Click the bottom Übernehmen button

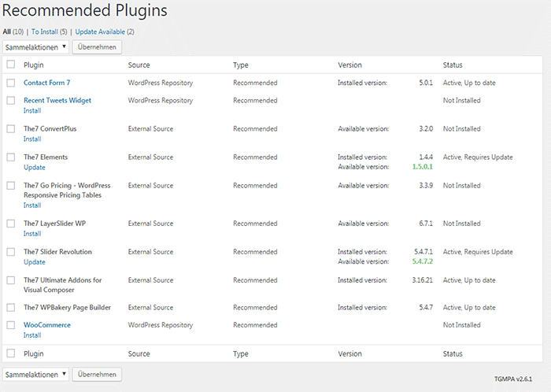click(97, 375)
